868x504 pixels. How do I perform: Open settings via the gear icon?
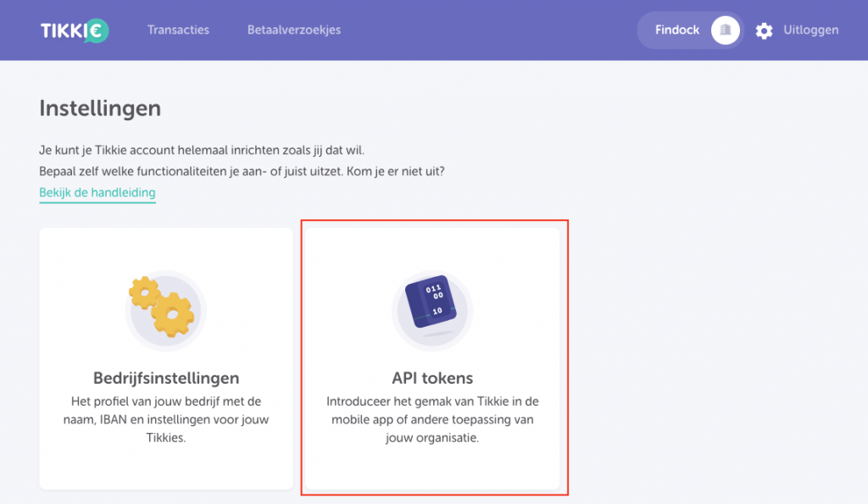tap(764, 30)
